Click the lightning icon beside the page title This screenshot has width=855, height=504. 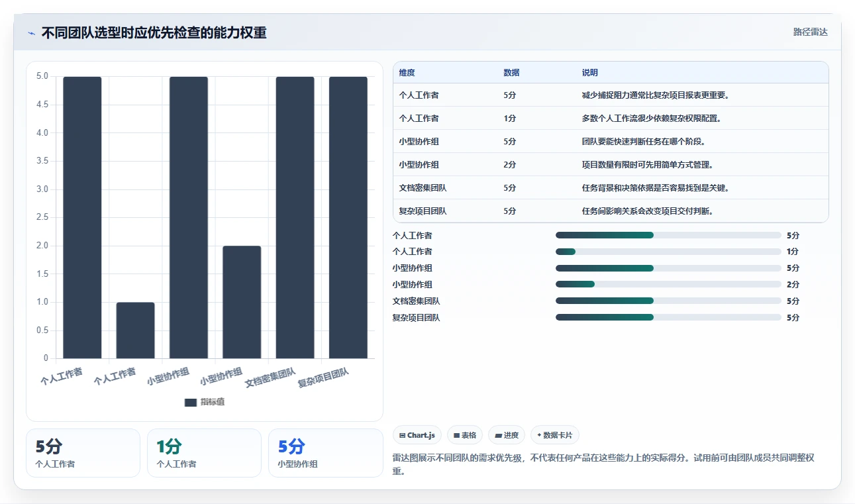pyautogui.click(x=32, y=33)
